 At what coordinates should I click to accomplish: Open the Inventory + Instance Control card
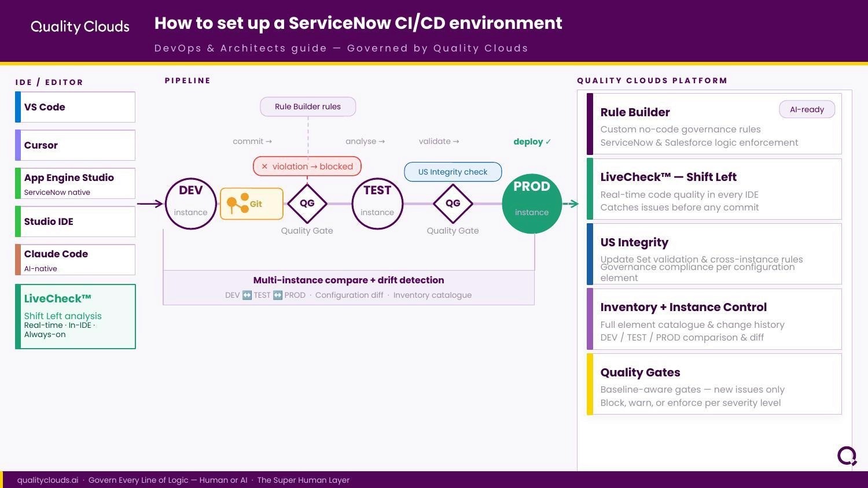pos(714,319)
